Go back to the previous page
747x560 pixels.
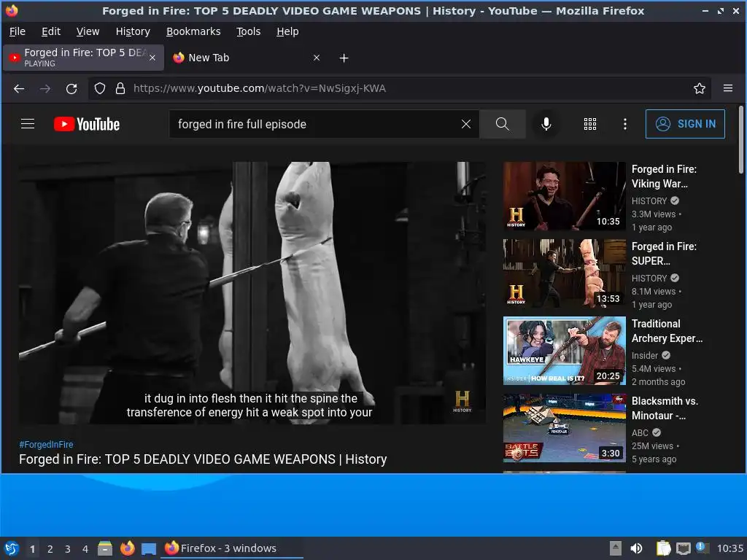[x=19, y=88]
